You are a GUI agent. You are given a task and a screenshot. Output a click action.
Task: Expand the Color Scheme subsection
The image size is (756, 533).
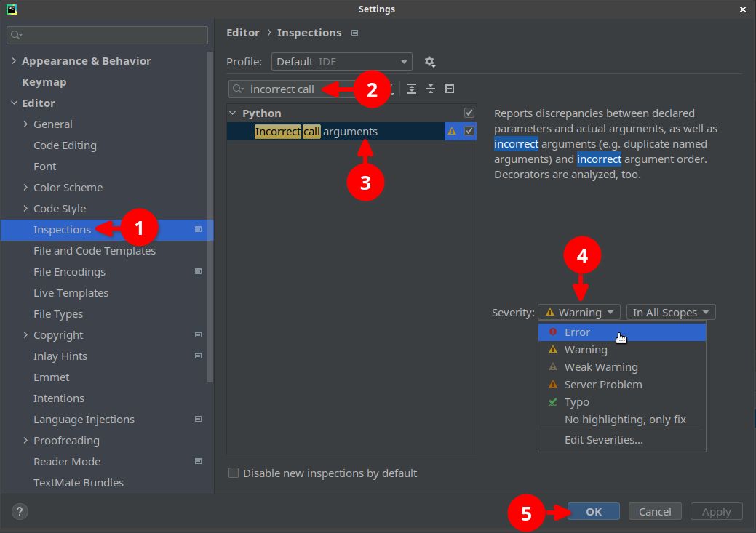pos(25,187)
